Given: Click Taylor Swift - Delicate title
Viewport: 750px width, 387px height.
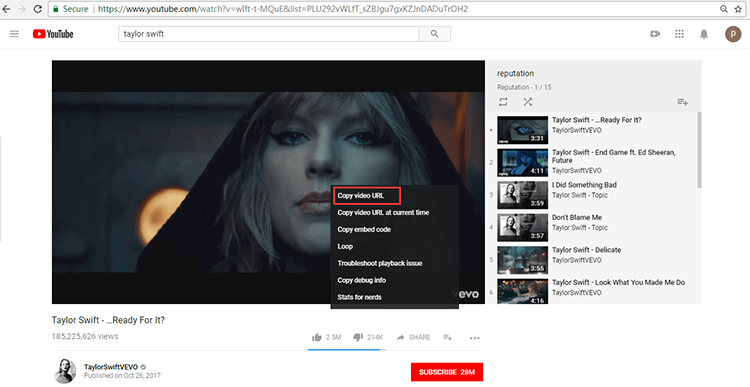Looking at the screenshot, I should pyautogui.click(x=586, y=250).
